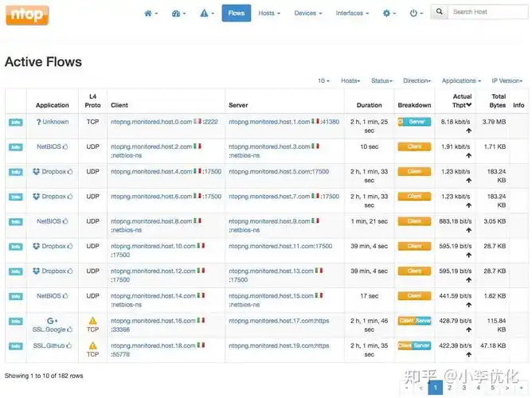Open the IP Version filter dropdown
Image resolution: width=532 pixels, height=398 pixels.
[507, 80]
